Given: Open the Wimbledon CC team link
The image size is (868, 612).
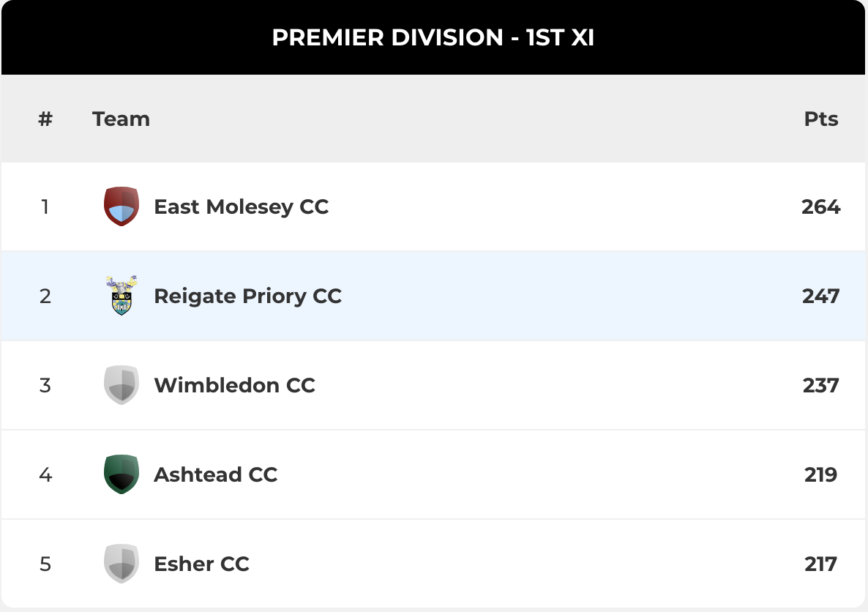Looking at the screenshot, I should tap(235, 385).
